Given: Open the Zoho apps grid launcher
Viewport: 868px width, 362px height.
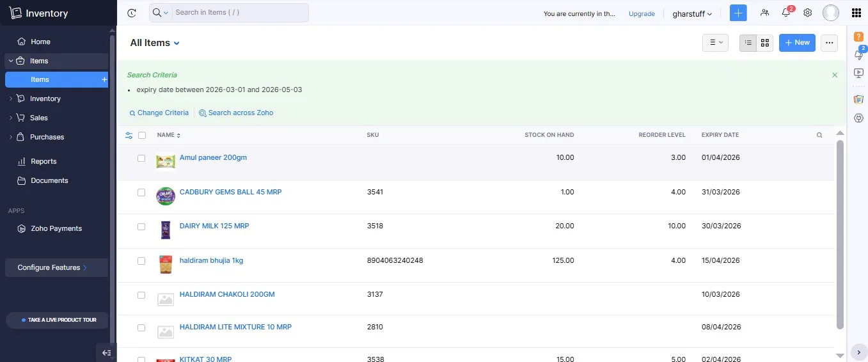Looking at the screenshot, I should 856,13.
